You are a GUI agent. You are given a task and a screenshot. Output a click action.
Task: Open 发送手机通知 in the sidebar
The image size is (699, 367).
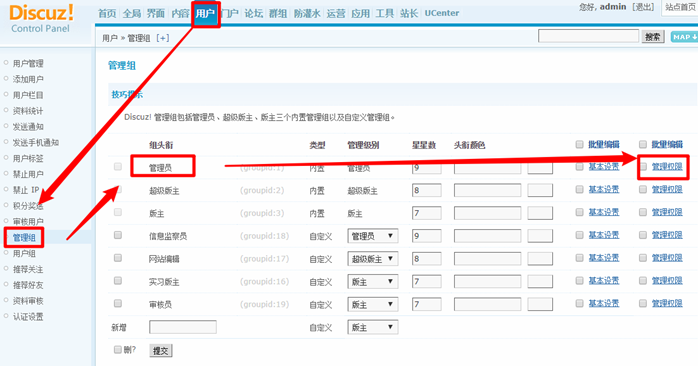(x=36, y=143)
